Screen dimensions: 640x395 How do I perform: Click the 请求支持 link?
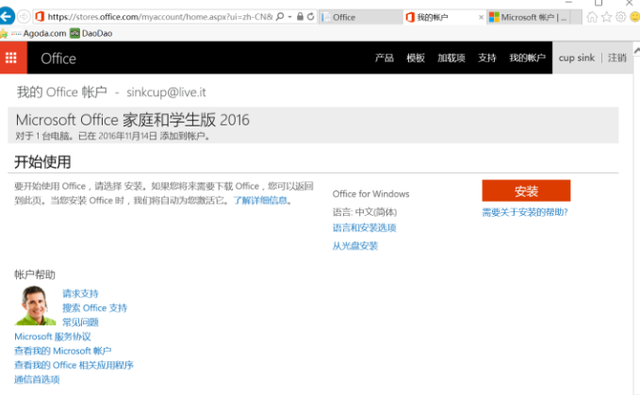80,293
